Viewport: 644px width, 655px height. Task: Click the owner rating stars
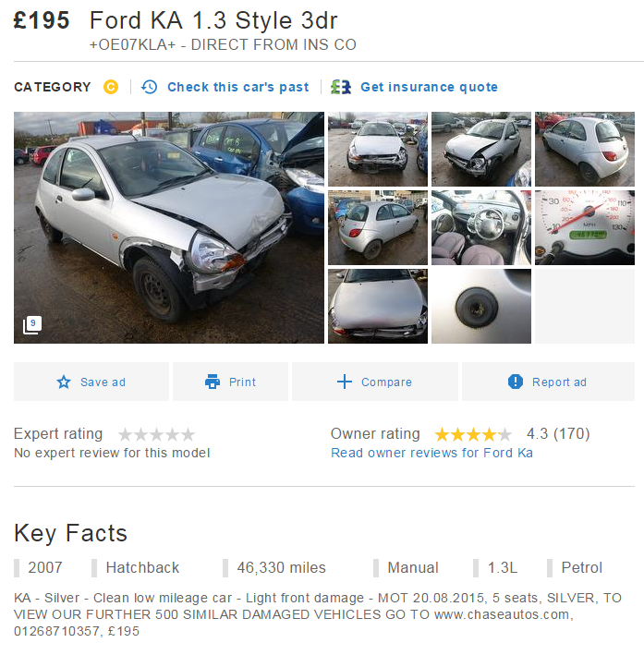[473, 435]
